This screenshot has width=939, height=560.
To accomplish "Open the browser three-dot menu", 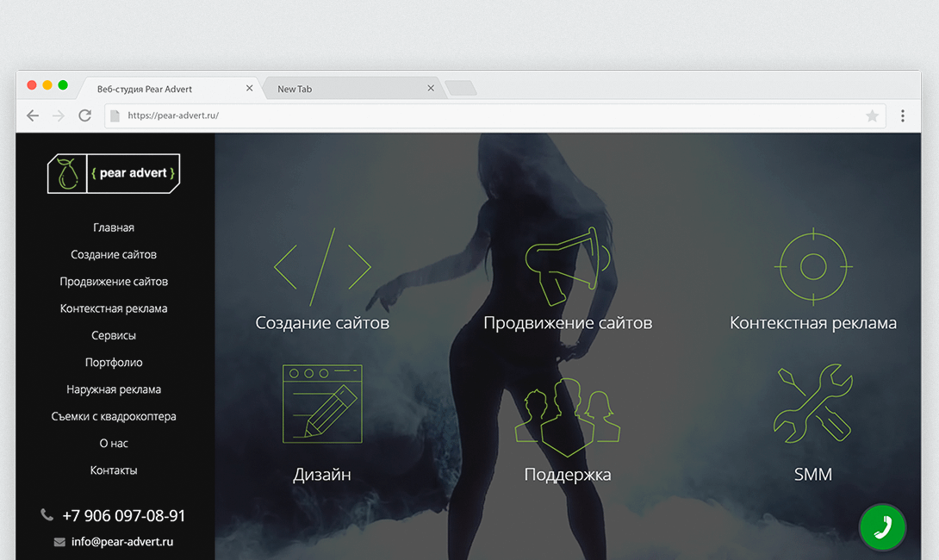I will (903, 115).
